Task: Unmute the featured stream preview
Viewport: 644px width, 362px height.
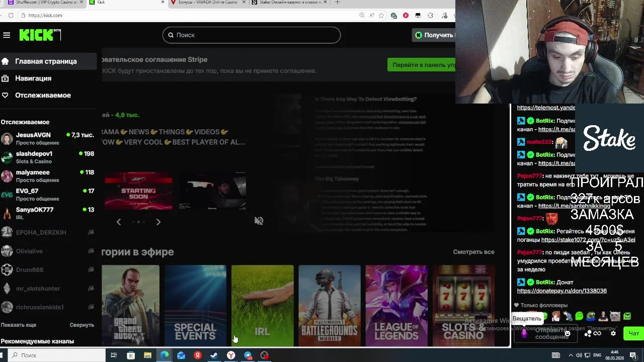Action: point(259,221)
